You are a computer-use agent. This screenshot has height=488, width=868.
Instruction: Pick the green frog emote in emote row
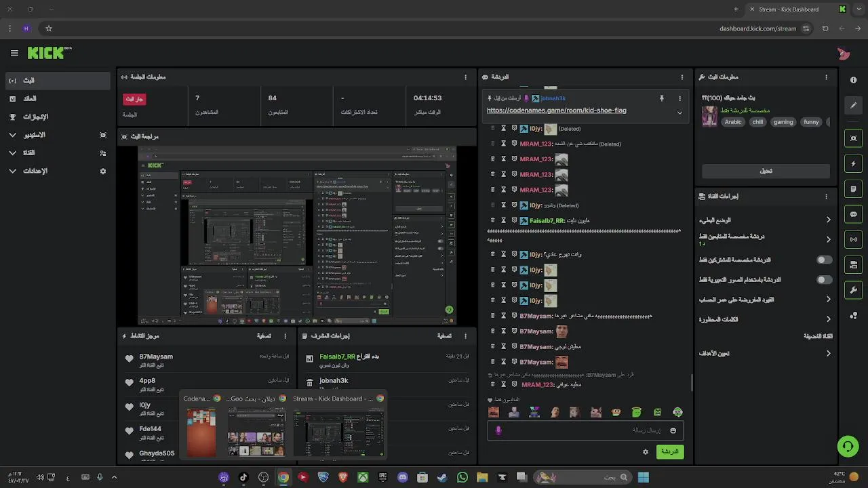point(636,412)
